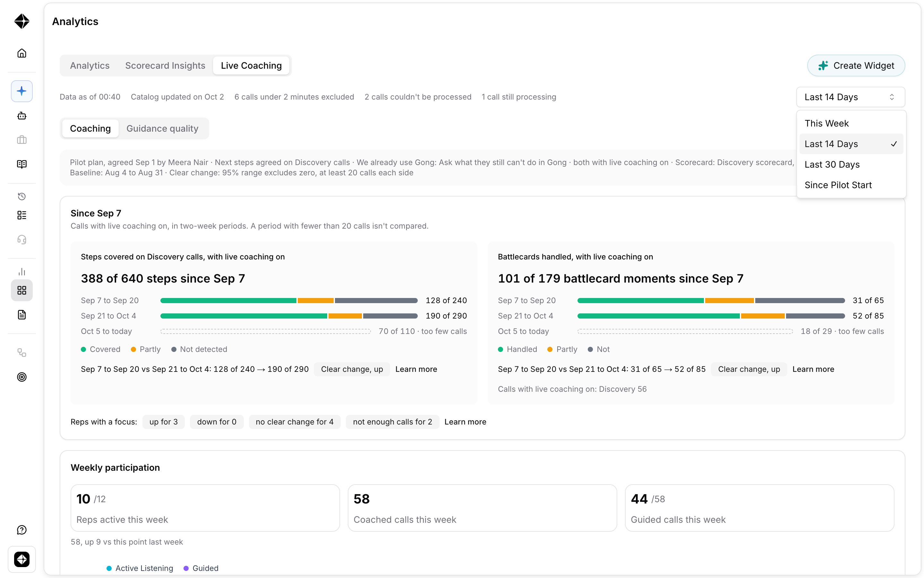Click the 'up for 3' reps chip
Image resolution: width=924 pixels, height=578 pixels.
[163, 422]
